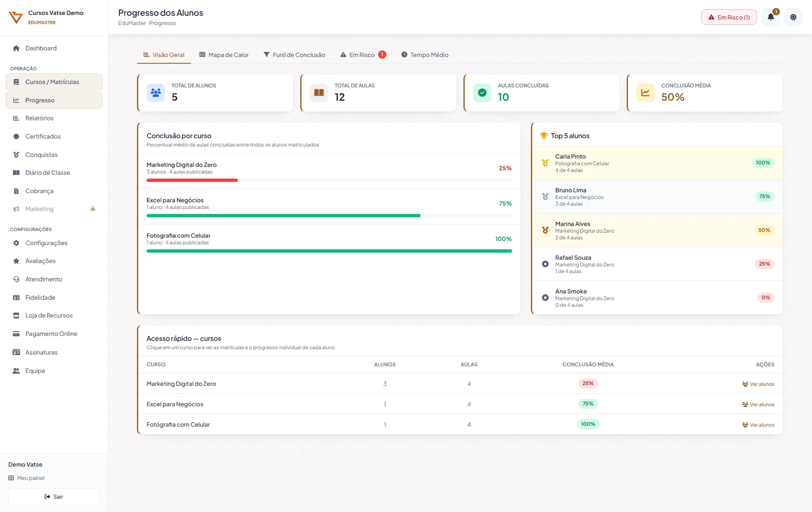Click Carla Pinto's gold medal icon
This screenshot has width=812, height=512.
click(x=545, y=163)
